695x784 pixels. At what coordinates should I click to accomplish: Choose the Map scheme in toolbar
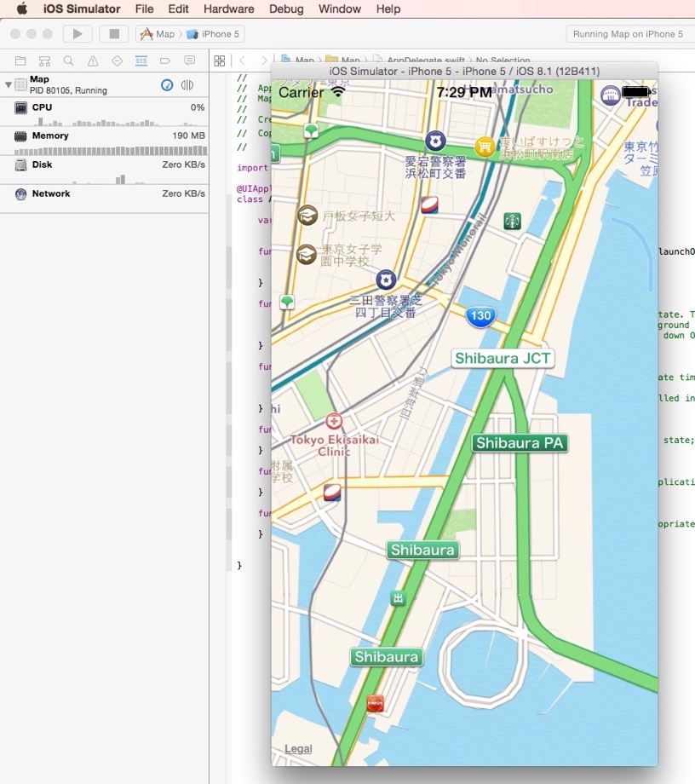pyautogui.click(x=158, y=34)
